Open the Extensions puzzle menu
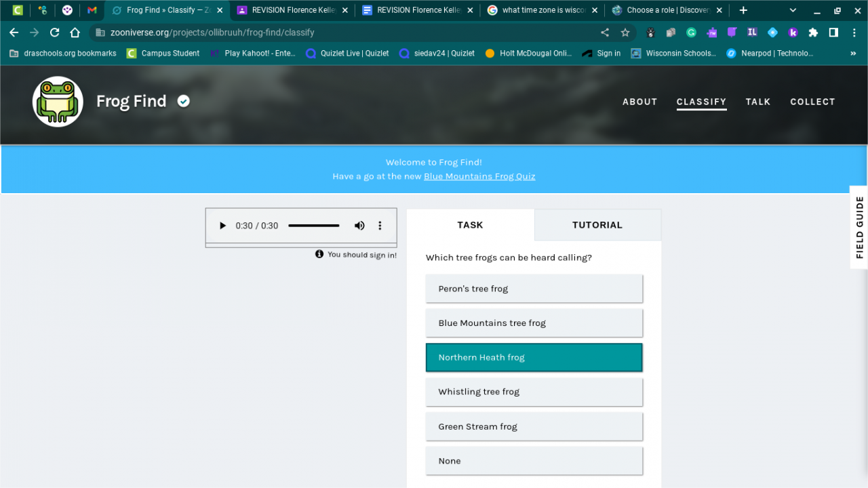This screenshot has width=868, height=488. pos(813,33)
